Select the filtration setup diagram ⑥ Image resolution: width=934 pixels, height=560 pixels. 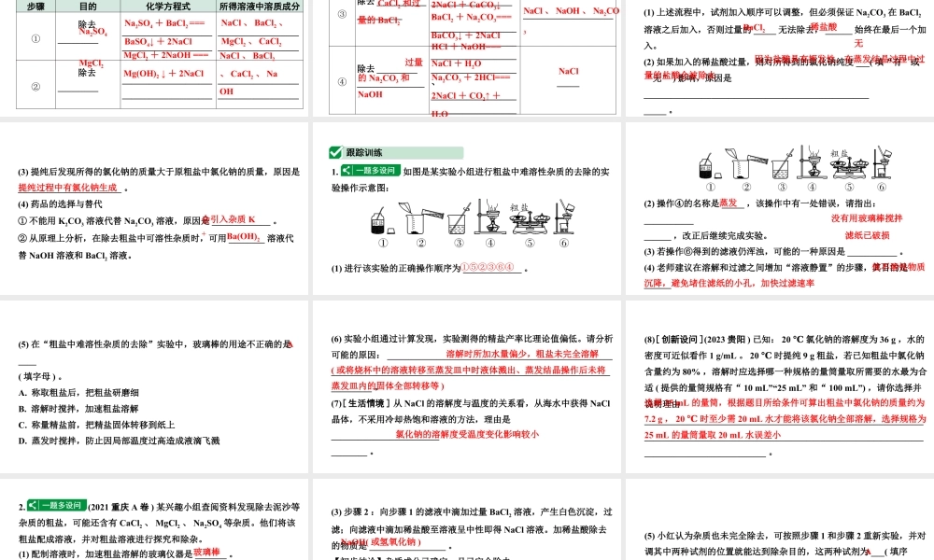click(x=564, y=217)
